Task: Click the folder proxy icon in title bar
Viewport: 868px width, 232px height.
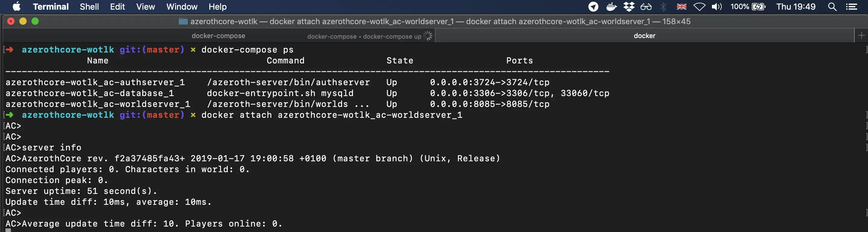Action: coord(183,21)
